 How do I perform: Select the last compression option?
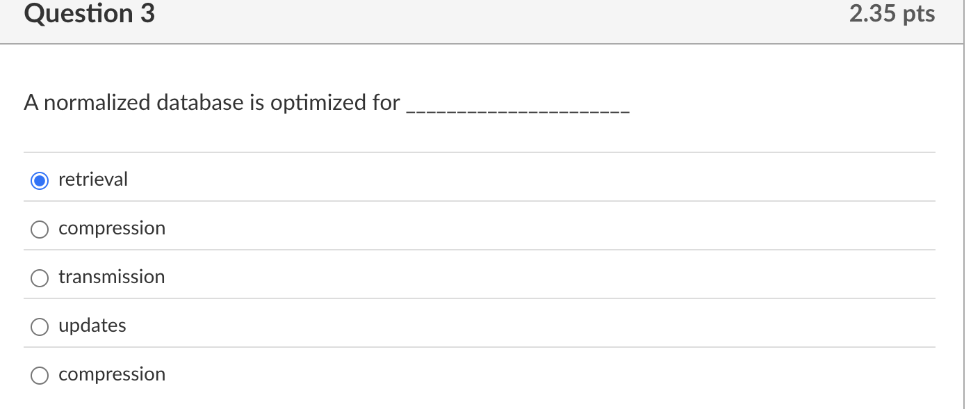click(40, 375)
